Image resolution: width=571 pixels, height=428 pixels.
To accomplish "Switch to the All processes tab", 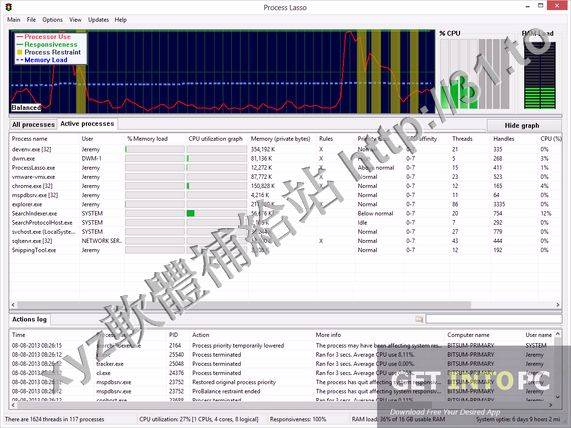I will point(33,125).
